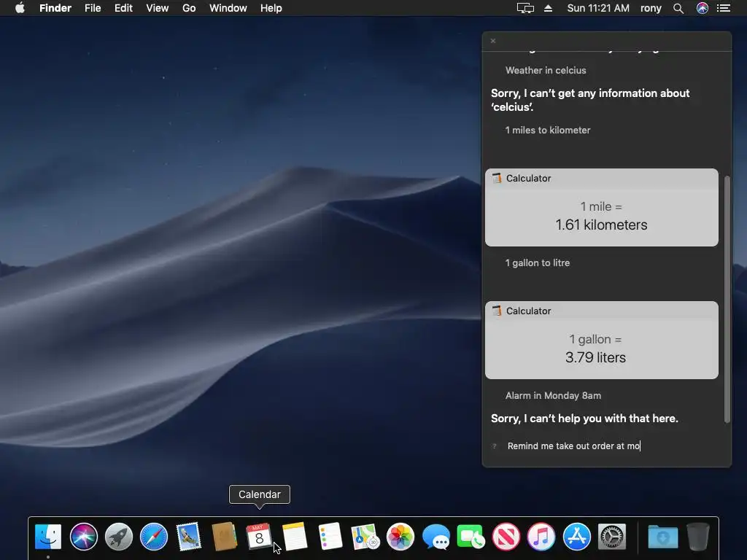Click the '1 miles to kilometer' query
The height and width of the screenshot is (560, 747).
(x=547, y=130)
